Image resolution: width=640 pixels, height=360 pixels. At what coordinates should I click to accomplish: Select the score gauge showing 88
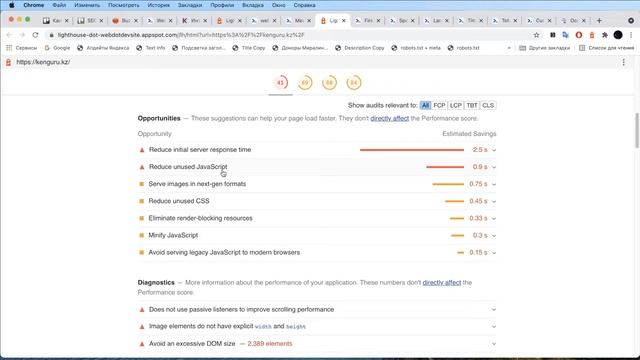tap(329, 82)
